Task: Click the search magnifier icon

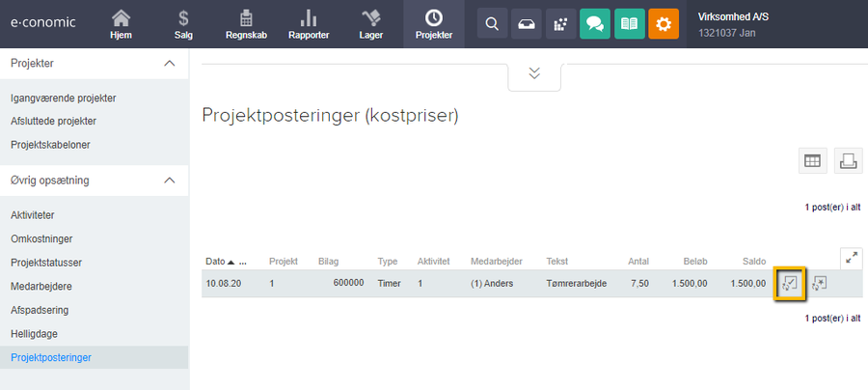Action: pos(492,24)
